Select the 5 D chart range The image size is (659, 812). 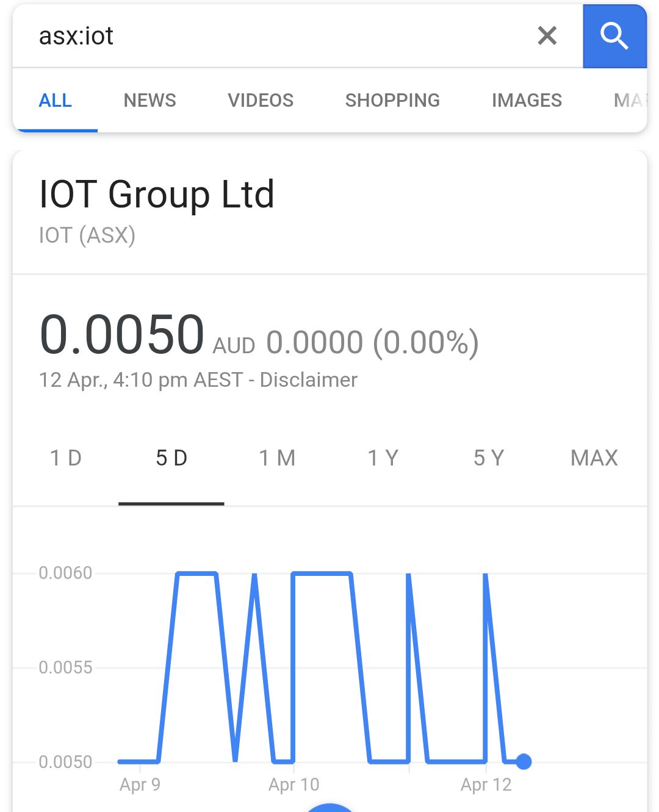click(171, 458)
